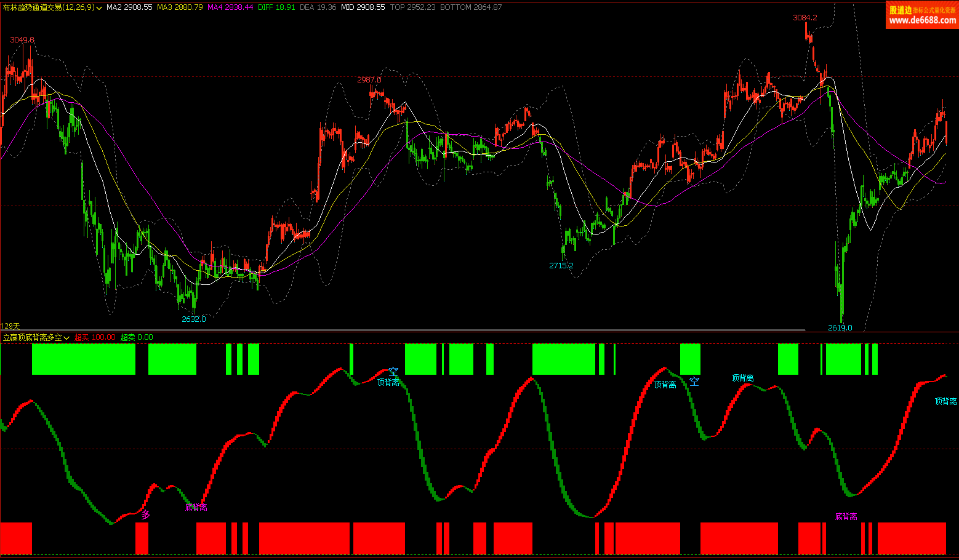Click the green 超卖 0.00 label

137,337
